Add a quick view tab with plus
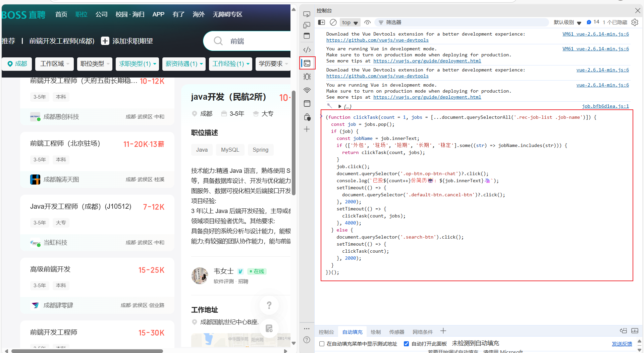This screenshot has width=644, height=353. [443, 331]
